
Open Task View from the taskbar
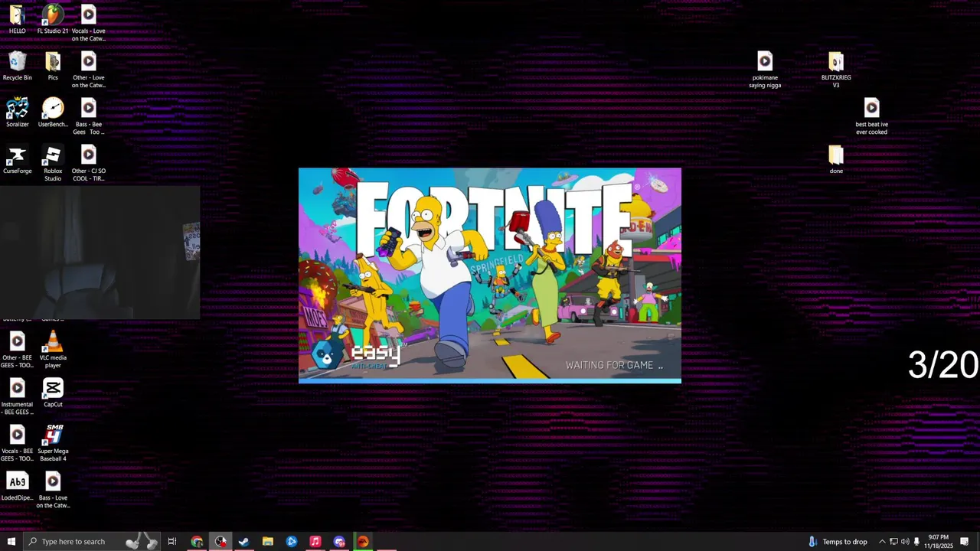coord(172,542)
